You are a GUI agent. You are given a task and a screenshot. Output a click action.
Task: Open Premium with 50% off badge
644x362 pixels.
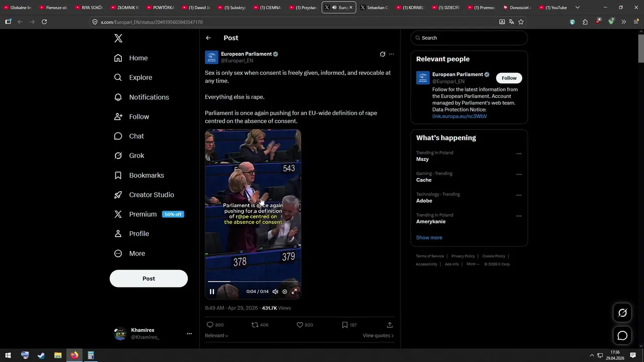(x=148, y=214)
